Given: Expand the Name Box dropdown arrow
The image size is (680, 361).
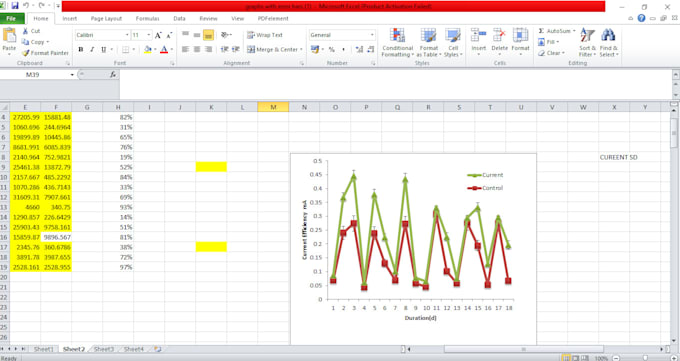Looking at the screenshot, I should 72,75.
